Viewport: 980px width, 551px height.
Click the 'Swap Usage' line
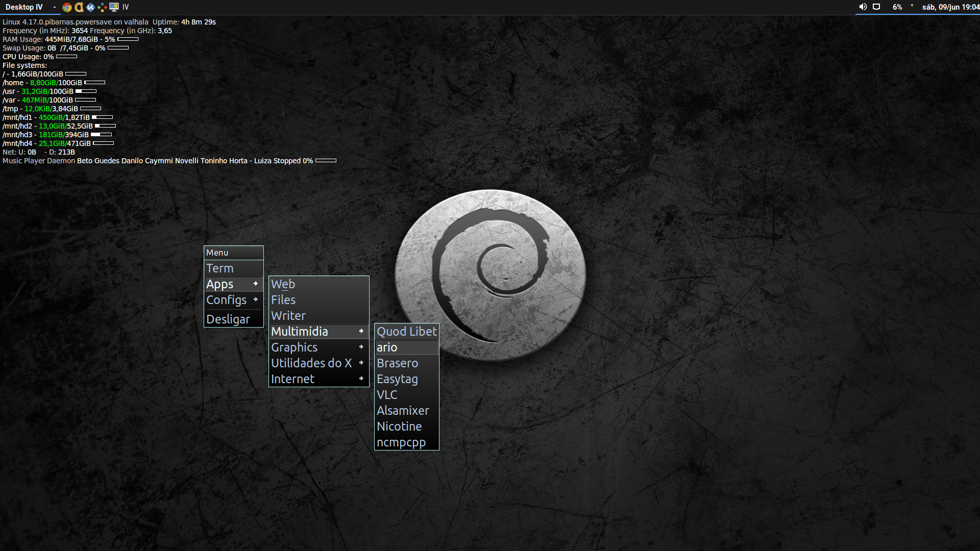[x=65, y=48]
